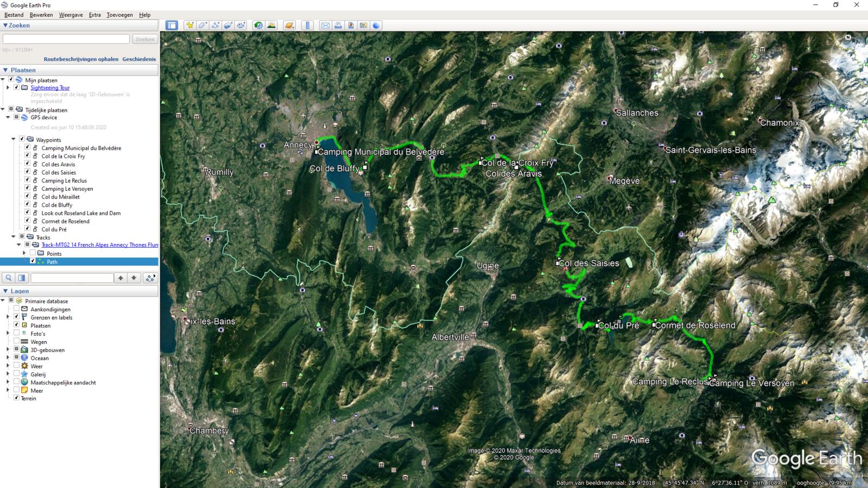Select the GPS device item
This screenshot has width=868, height=488.
click(43, 117)
